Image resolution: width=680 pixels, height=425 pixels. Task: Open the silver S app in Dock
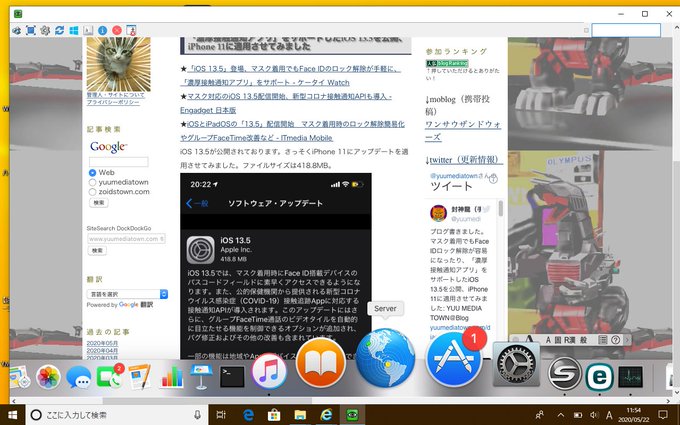[x=564, y=373]
